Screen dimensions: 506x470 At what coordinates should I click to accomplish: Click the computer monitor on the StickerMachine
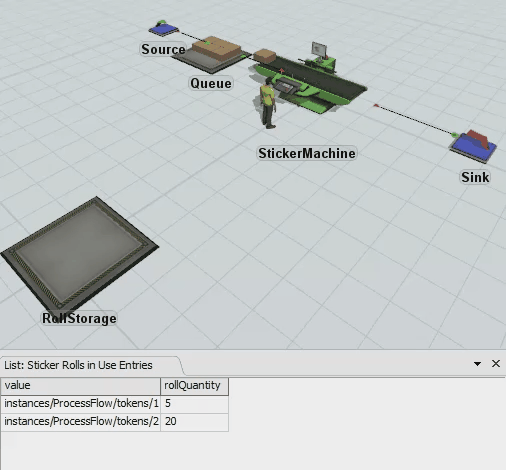[x=319, y=50]
